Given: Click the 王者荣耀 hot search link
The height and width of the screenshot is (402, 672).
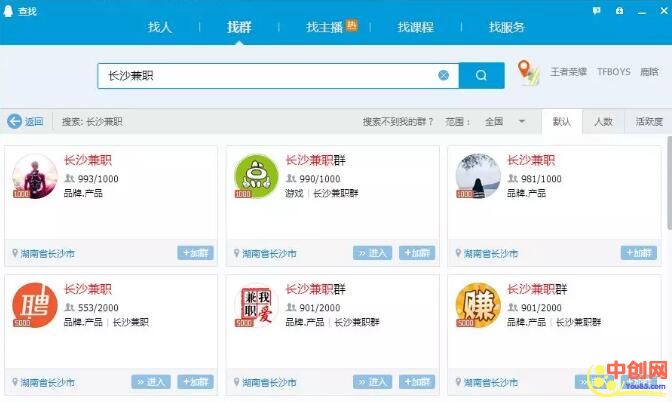Looking at the screenshot, I should click(568, 72).
